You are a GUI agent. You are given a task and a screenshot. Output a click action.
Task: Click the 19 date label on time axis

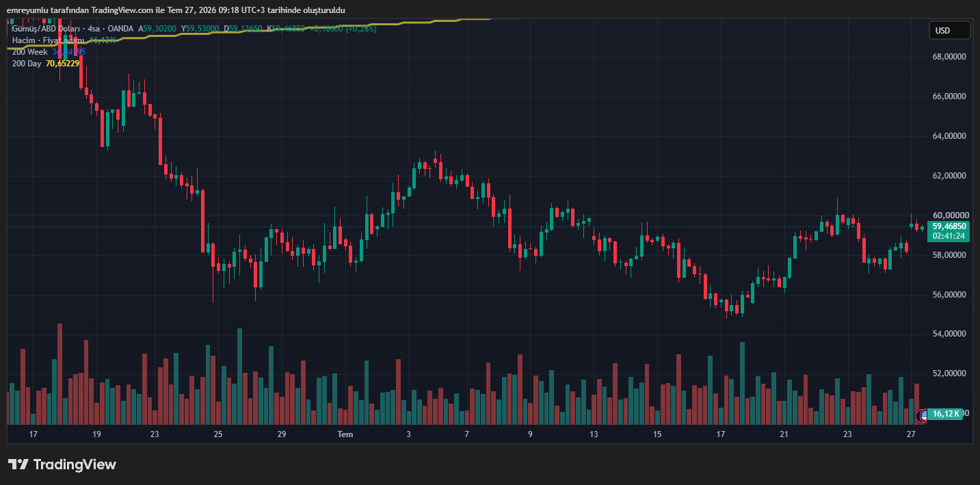96,434
